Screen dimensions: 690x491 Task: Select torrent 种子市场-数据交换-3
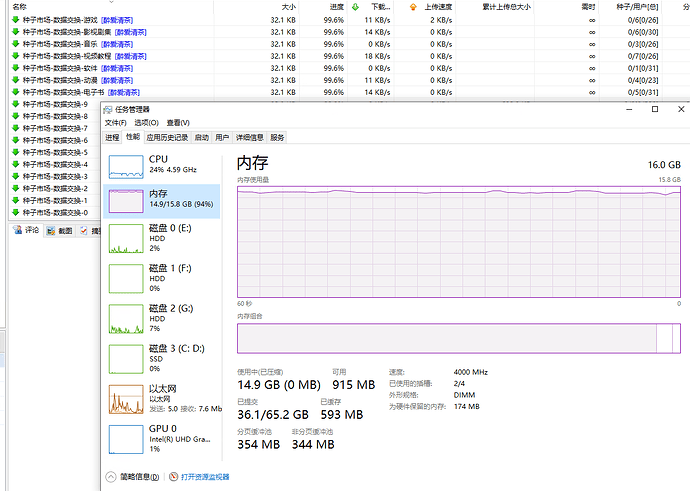pyautogui.click(x=55, y=176)
